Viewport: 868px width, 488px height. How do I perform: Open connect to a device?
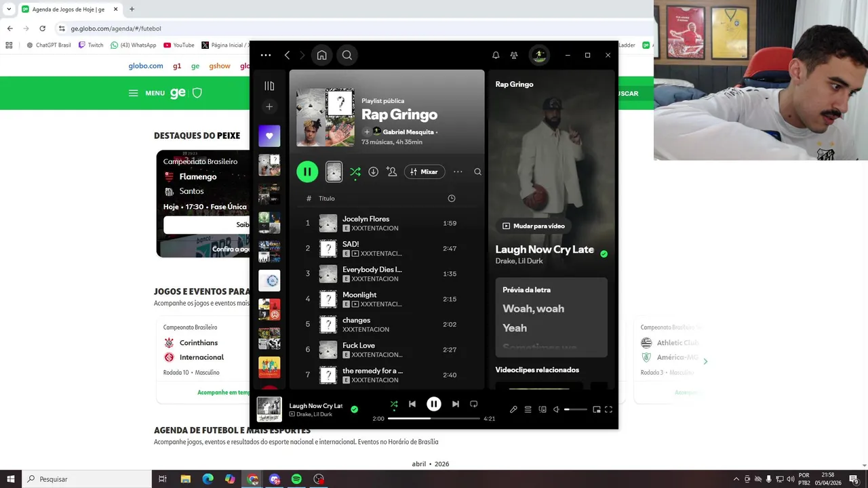coord(542,409)
